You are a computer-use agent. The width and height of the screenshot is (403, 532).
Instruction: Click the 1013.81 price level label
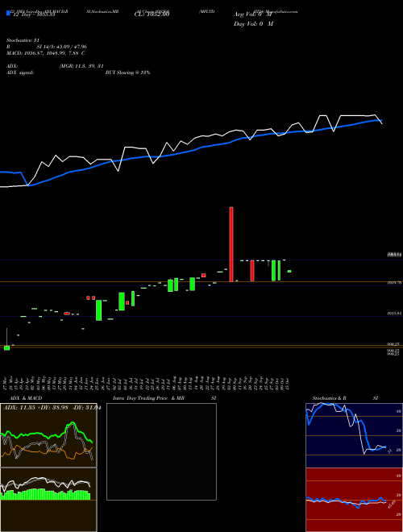[394, 314]
